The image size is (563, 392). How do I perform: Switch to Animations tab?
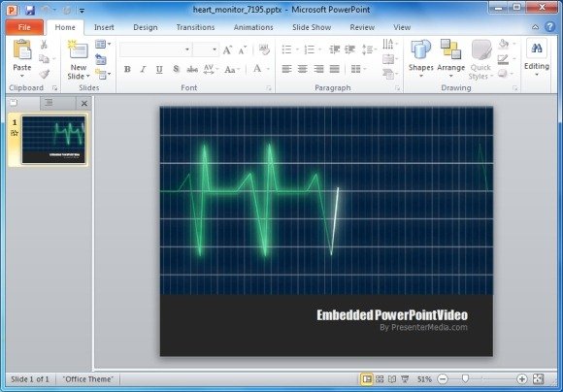[x=253, y=27]
